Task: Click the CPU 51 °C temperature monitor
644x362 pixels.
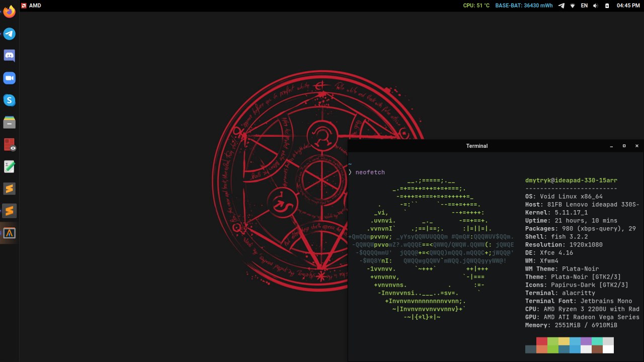Action: 476,6
